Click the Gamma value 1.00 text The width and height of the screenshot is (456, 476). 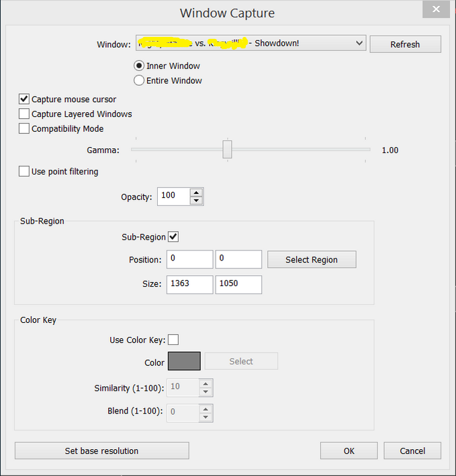click(x=390, y=150)
